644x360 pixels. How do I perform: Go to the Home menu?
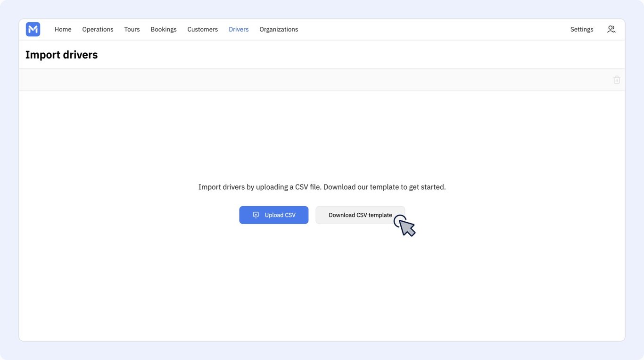(x=63, y=29)
